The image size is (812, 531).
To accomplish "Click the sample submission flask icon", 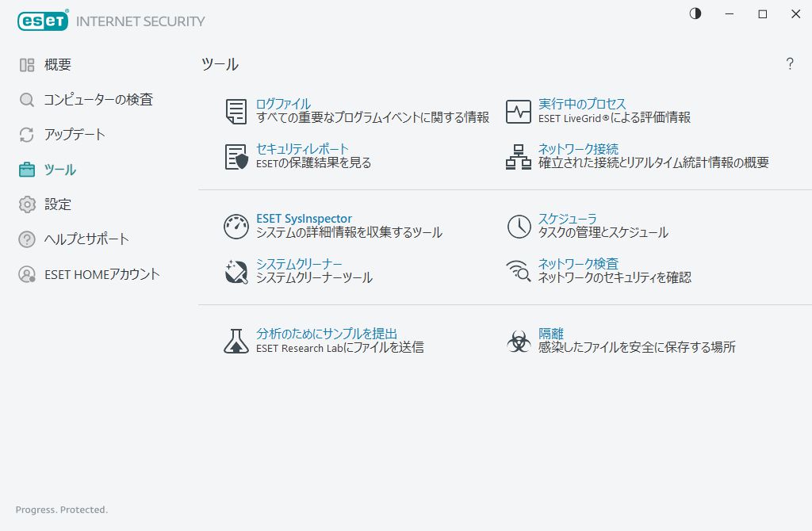I will (236, 342).
